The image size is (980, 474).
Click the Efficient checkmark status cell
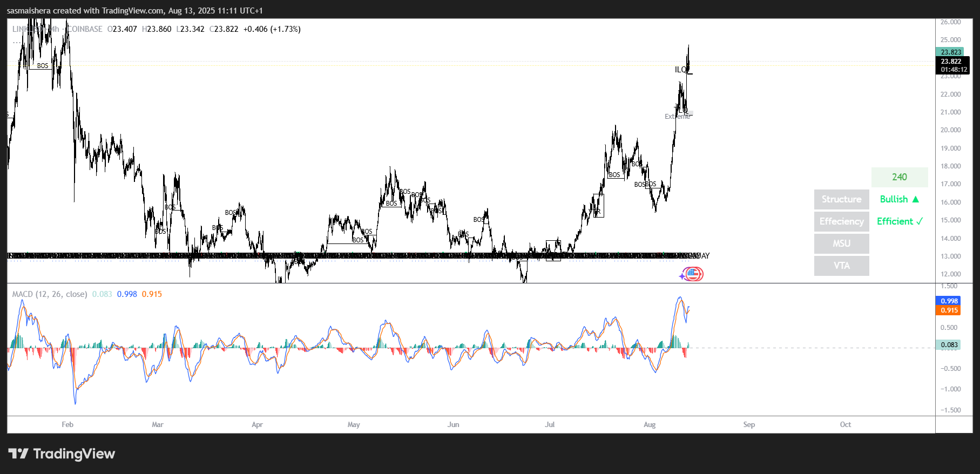[x=899, y=221]
